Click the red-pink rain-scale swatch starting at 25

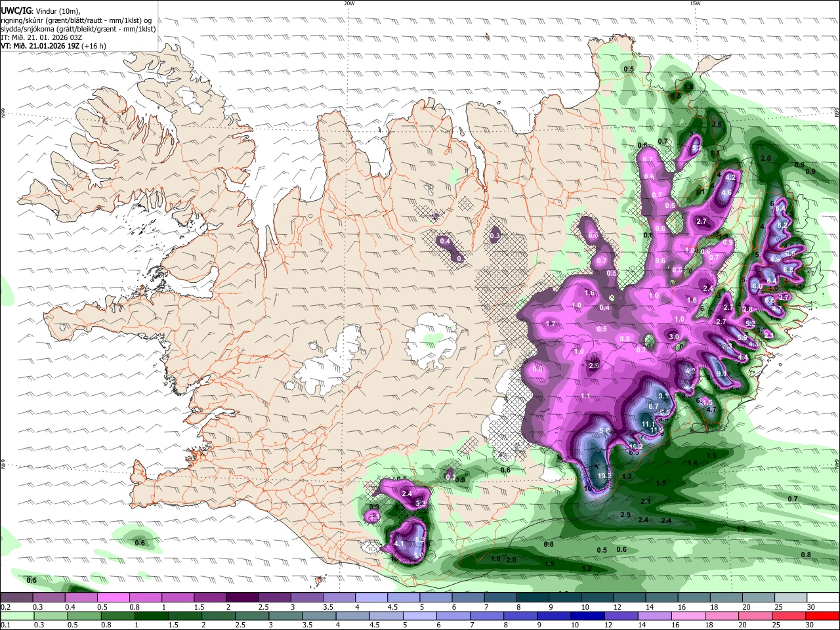(x=789, y=616)
